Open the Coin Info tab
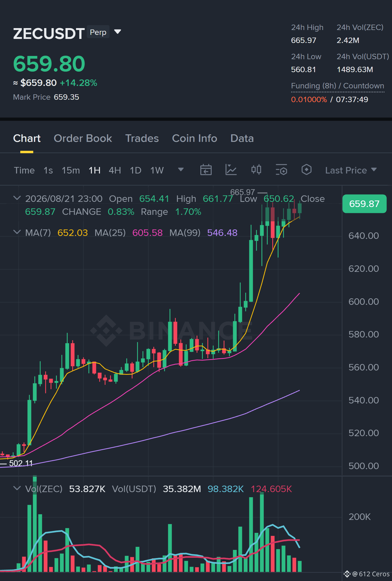Image resolution: width=392 pixels, height=581 pixels. pyautogui.click(x=195, y=138)
